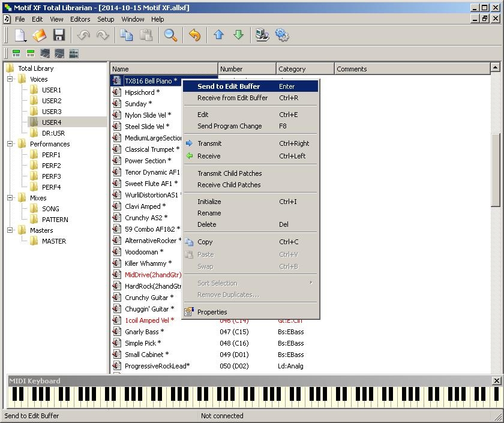Click the fourth editor toolbar icon

click(59, 53)
